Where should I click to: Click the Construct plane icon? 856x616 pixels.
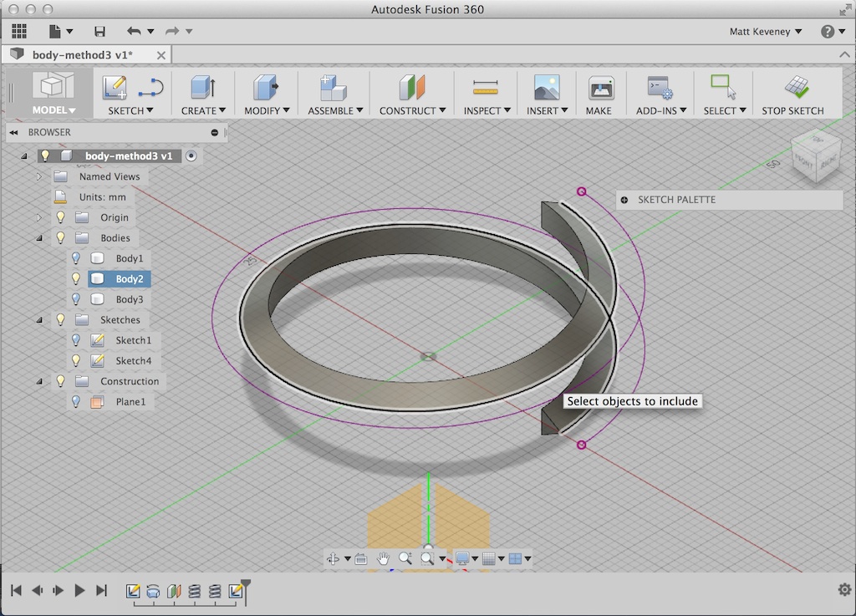pyautogui.click(x=412, y=88)
